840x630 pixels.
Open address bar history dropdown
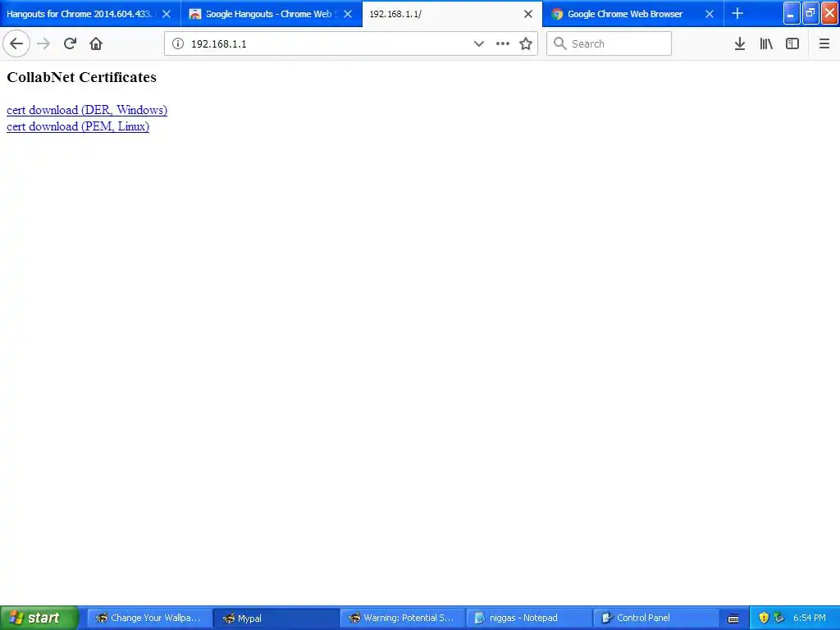[x=478, y=43]
